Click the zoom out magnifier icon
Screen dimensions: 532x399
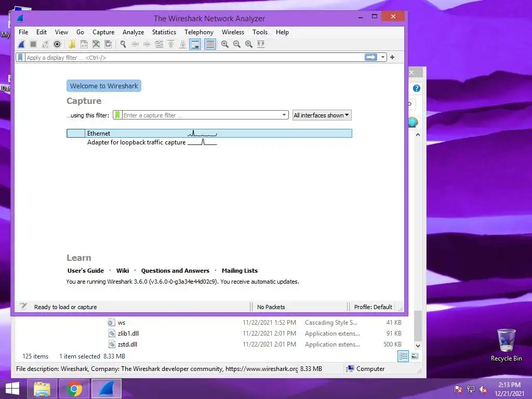[x=237, y=44]
